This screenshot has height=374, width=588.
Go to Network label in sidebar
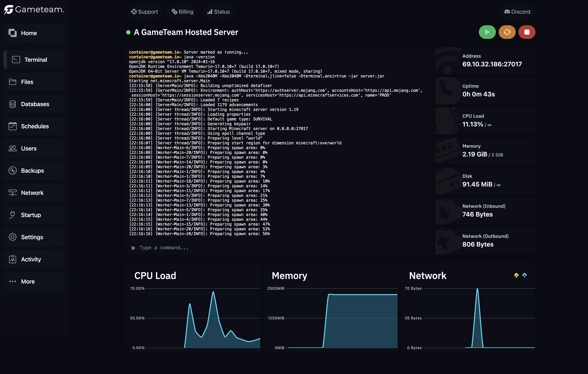32,193
